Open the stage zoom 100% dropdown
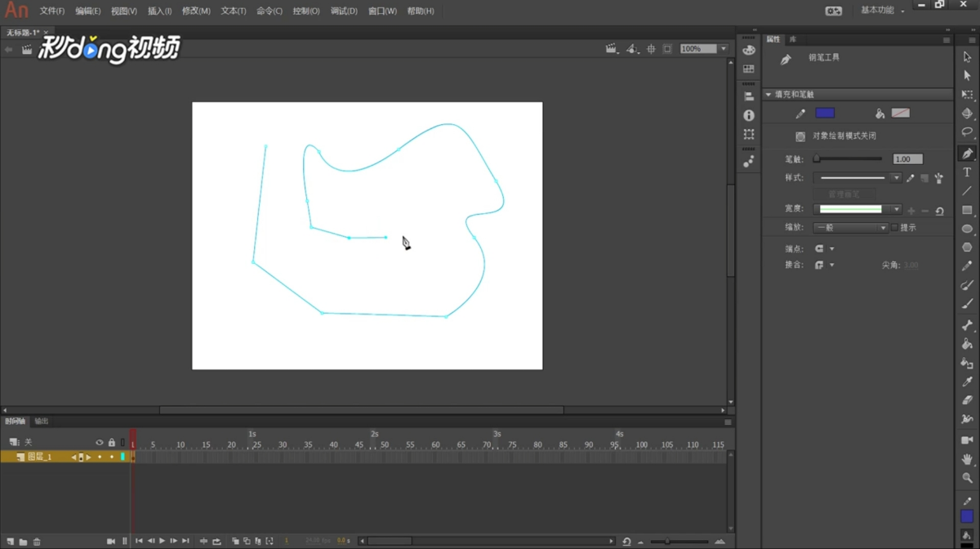The height and width of the screenshot is (549, 980). click(724, 49)
